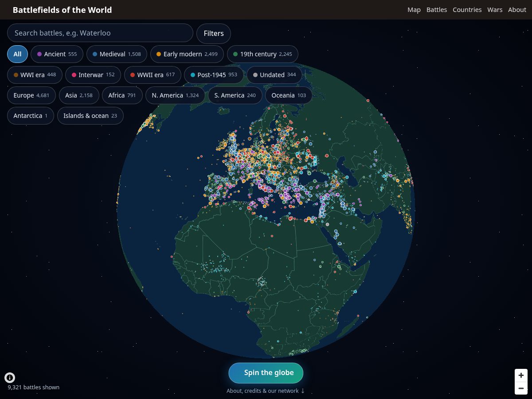
Task: Toggle the Interwar era filter
Action: tap(93, 75)
